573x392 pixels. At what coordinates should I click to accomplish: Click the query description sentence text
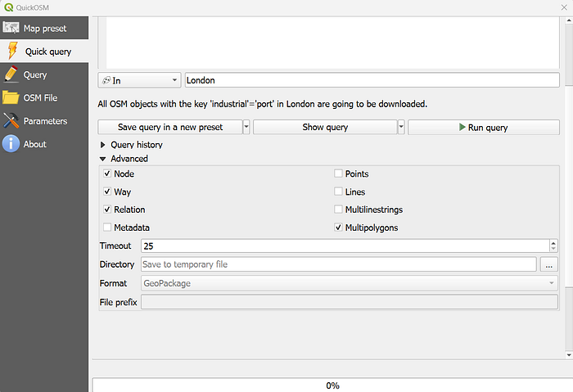[263, 104]
